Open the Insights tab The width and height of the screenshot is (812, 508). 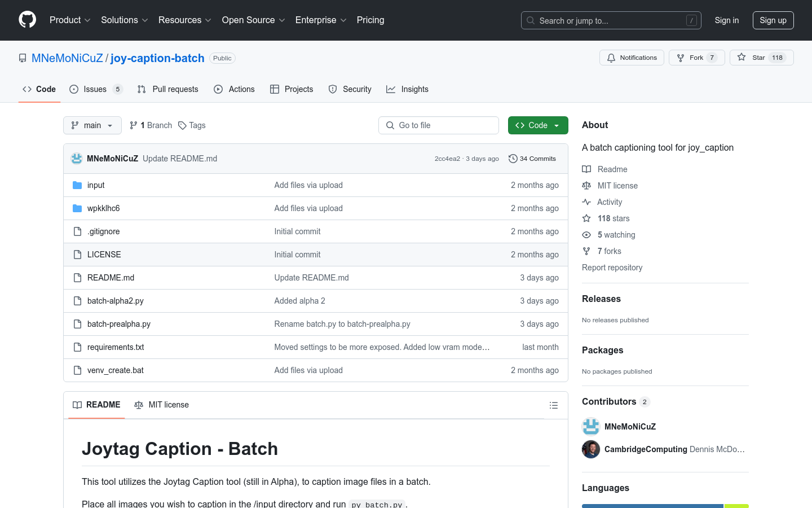coord(407,89)
